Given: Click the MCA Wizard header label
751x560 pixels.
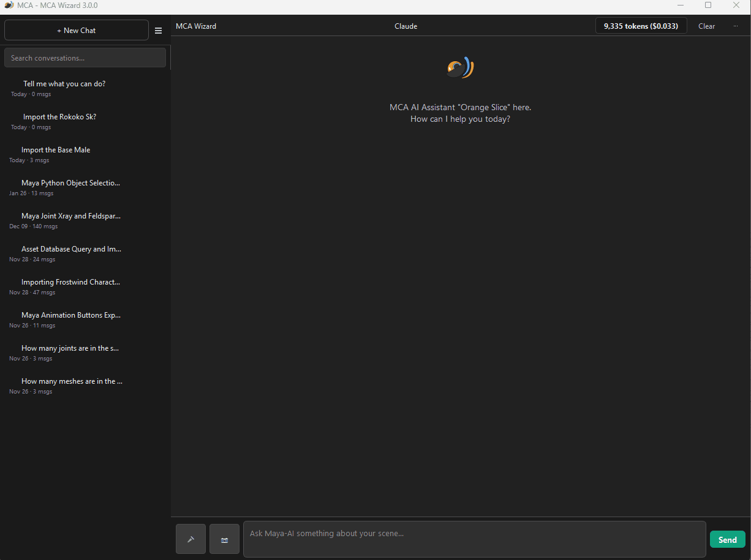Looking at the screenshot, I should pos(196,26).
